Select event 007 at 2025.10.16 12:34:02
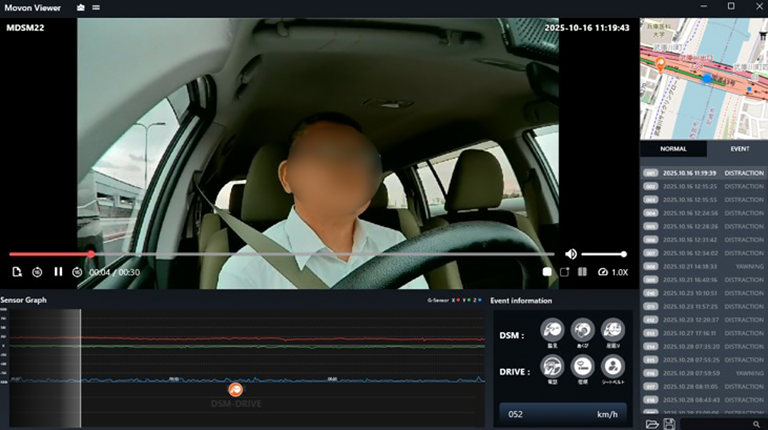The height and width of the screenshot is (430, 768). 704,253
